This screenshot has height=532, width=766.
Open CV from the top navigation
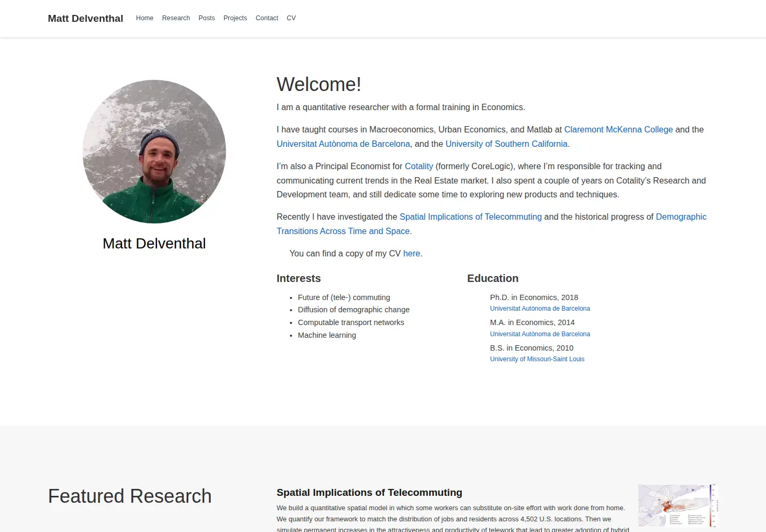click(x=291, y=18)
